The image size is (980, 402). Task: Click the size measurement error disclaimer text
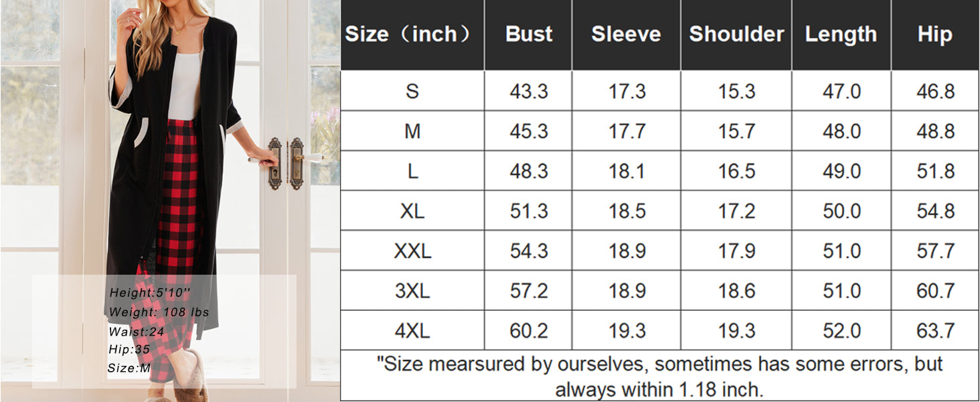click(659, 376)
